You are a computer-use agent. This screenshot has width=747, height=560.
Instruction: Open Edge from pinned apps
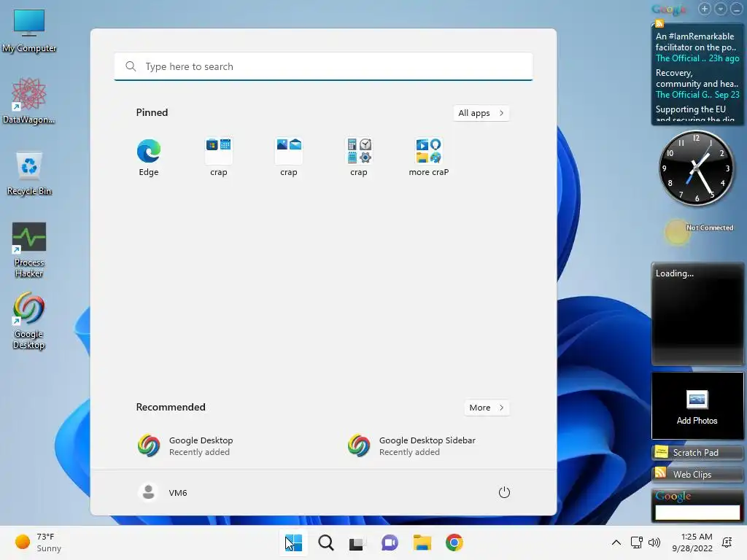point(149,157)
